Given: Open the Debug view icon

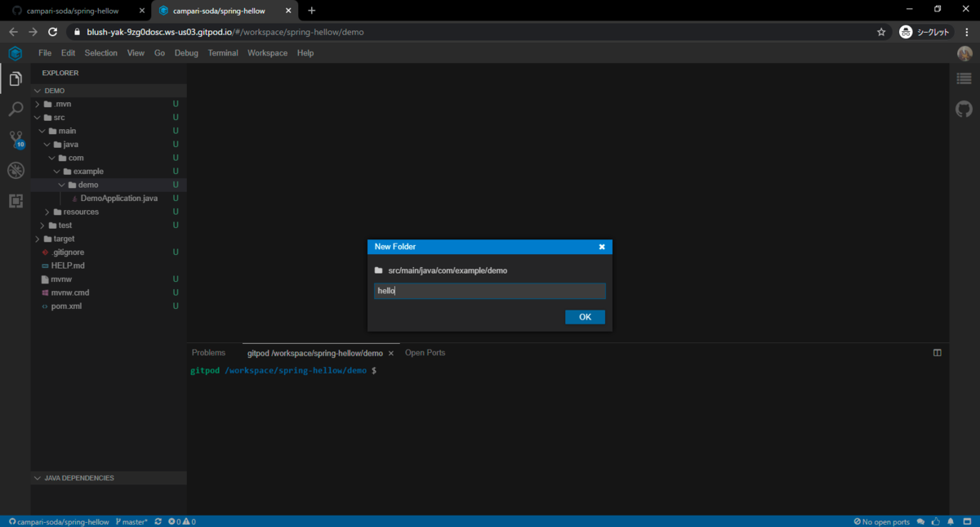Looking at the screenshot, I should 15,170.
